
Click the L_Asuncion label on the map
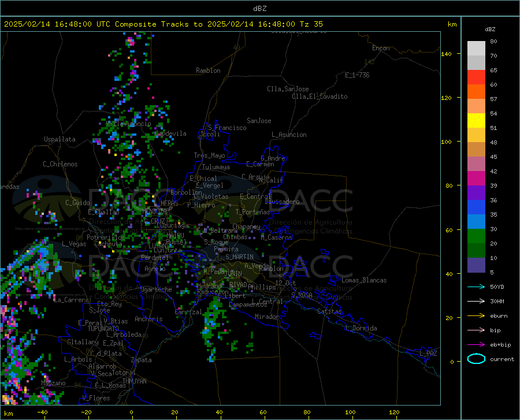tap(289, 135)
